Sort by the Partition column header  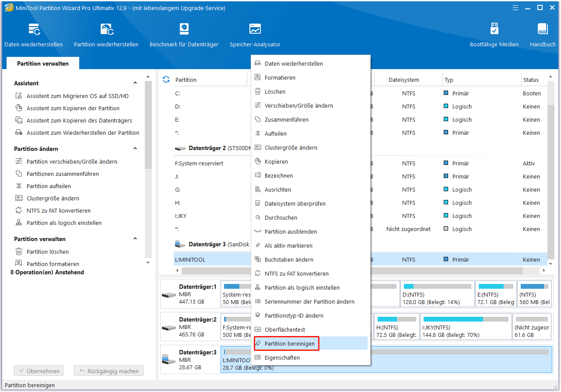[x=186, y=80]
